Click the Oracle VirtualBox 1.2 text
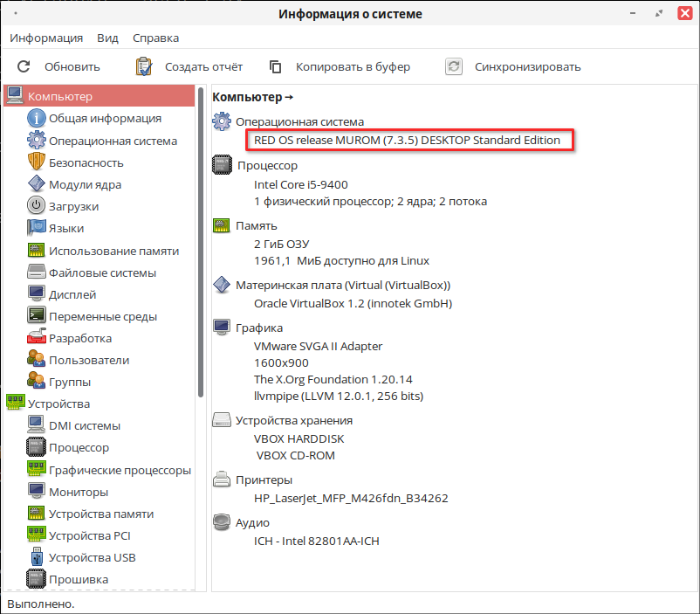 tap(353, 303)
